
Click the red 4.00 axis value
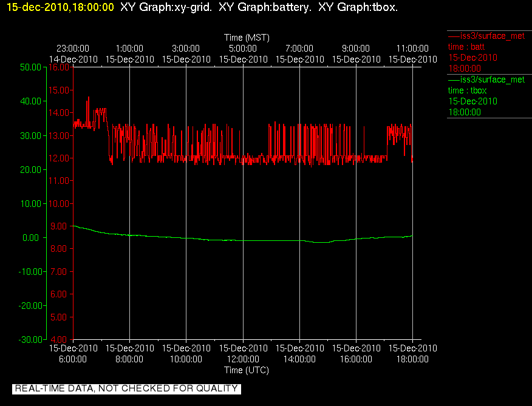coord(59,339)
